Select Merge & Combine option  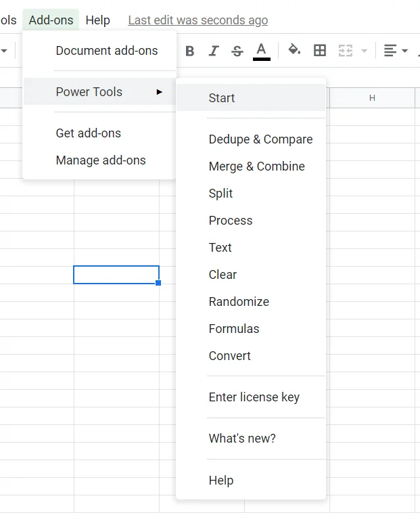tap(256, 166)
